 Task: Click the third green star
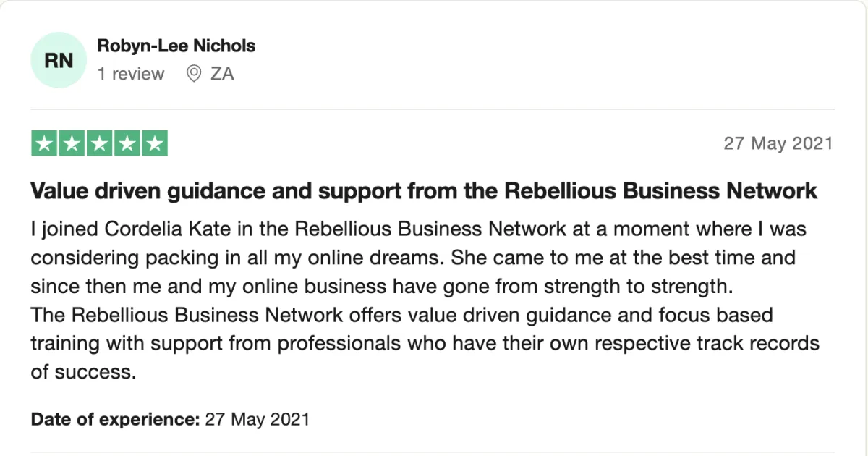pos(100,143)
